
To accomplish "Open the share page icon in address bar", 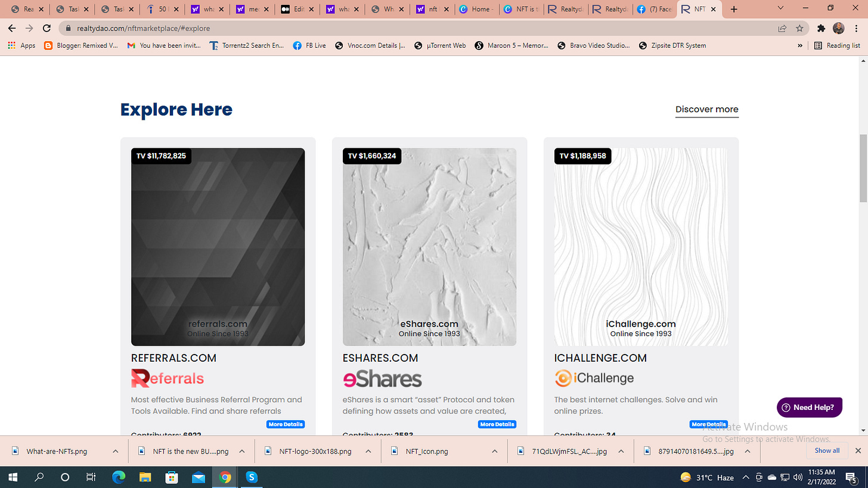I will tap(782, 28).
